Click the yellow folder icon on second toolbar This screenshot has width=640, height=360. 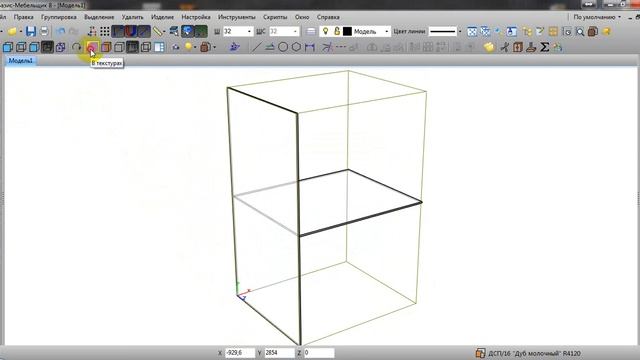[489, 47]
